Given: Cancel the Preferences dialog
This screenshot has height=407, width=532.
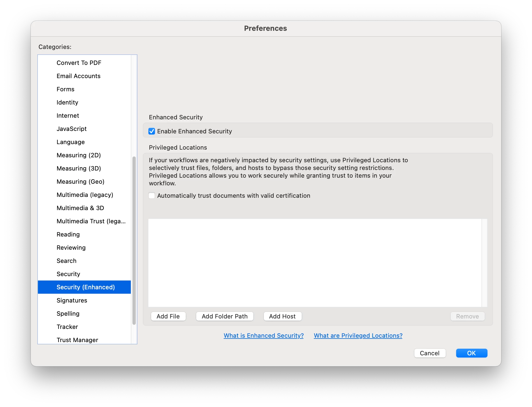Looking at the screenshot, I should coord(430,353).
